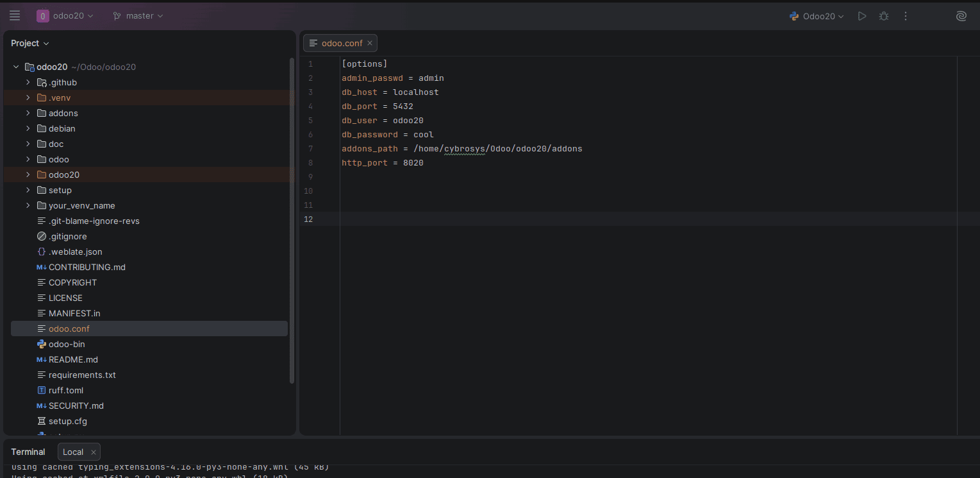Click the 5432 port value
This screenshot has width=980, height=478.
pyautogui.click(x=403, y=107)
